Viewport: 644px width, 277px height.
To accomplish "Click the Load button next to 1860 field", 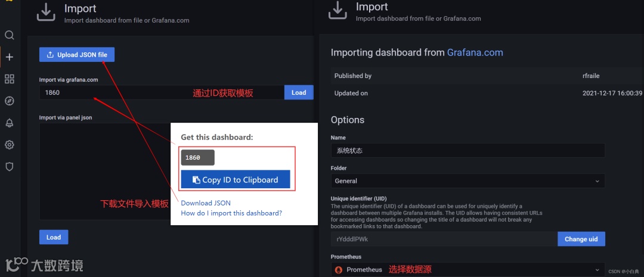I will pos(299,92).
